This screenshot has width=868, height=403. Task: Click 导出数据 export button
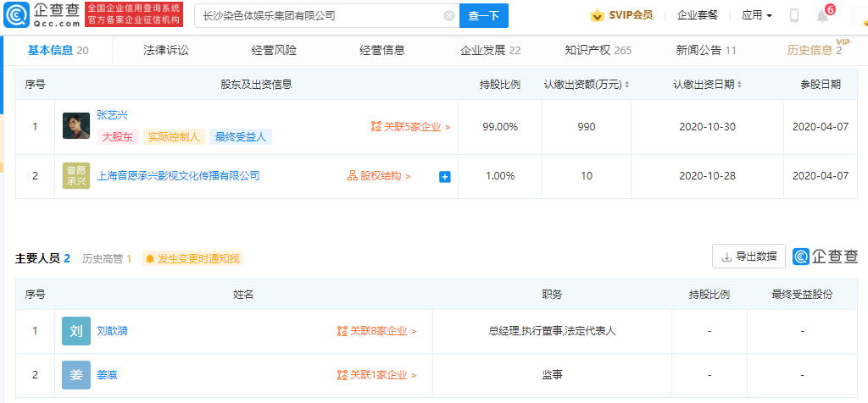coord(748,257)
